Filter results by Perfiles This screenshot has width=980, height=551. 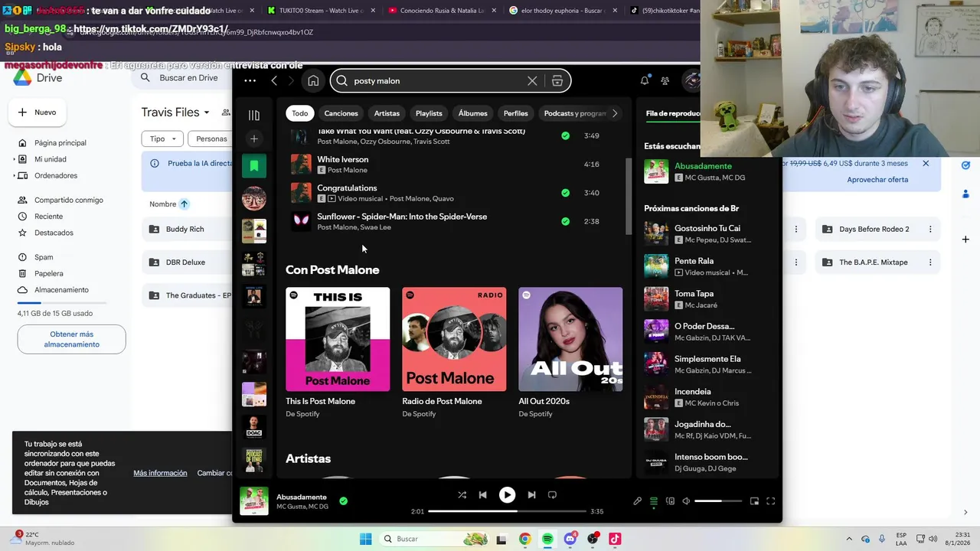tap(515, 113)
